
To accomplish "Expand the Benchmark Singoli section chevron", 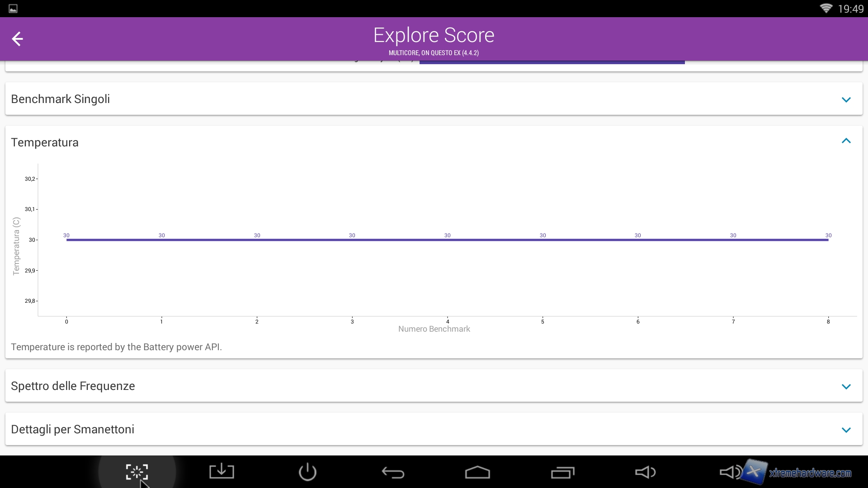I will pyautogui.click(x=846, y=99).
